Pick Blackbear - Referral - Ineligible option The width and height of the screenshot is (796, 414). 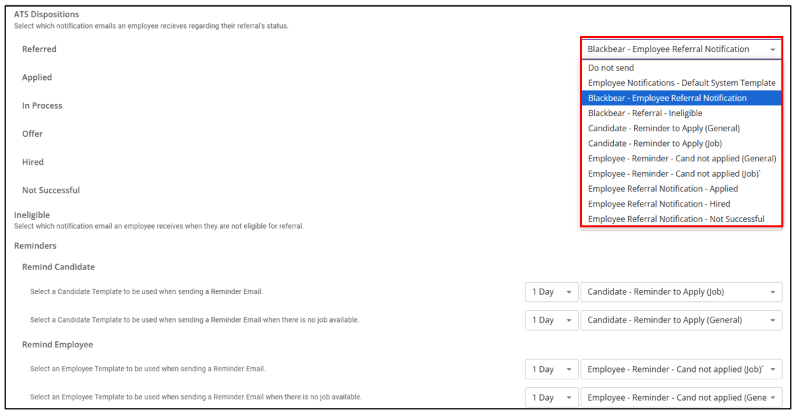tap(681, 113)
